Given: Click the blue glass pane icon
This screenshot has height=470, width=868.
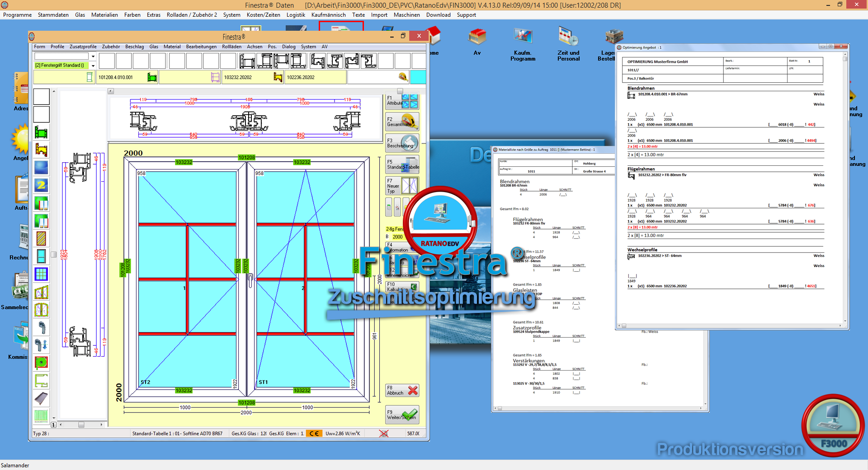Looking at the screenshot, I should click(x=41, y=167).
